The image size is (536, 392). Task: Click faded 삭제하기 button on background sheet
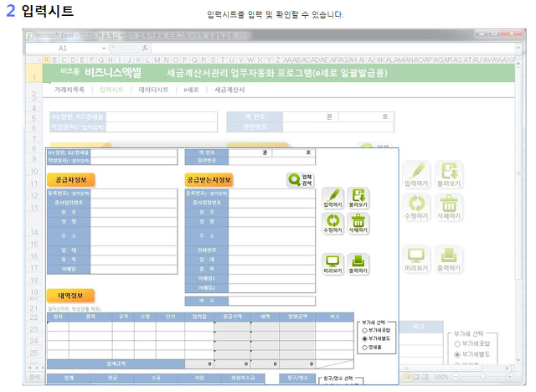[x=449, y=207]
